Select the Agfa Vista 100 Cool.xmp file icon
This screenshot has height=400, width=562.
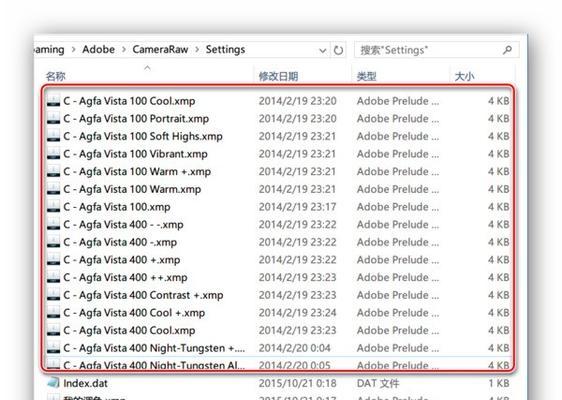tap(53, 101)
